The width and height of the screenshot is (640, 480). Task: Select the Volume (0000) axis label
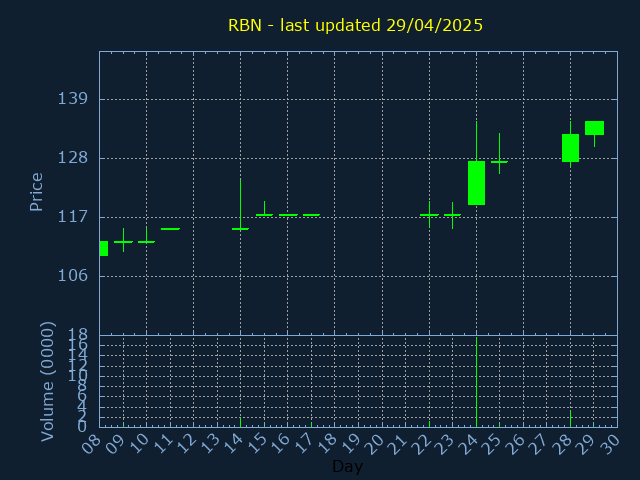click(47, 382)
